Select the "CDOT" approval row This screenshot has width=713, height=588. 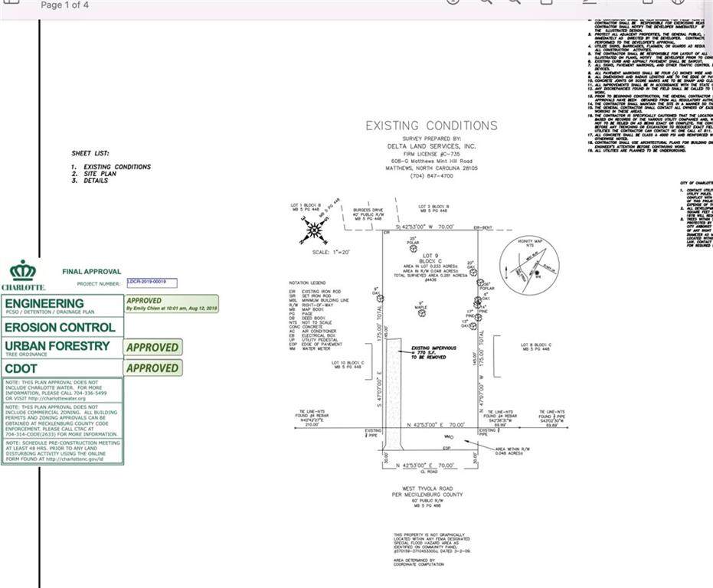click(x=62, y=368)
